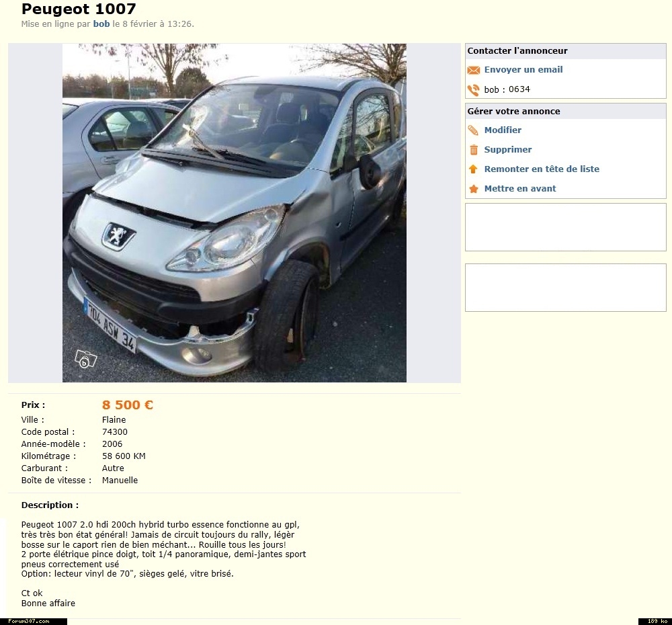Click the orange envelope email icon
Viewport: 672px width, 625px height.
(x=474, y=70)
